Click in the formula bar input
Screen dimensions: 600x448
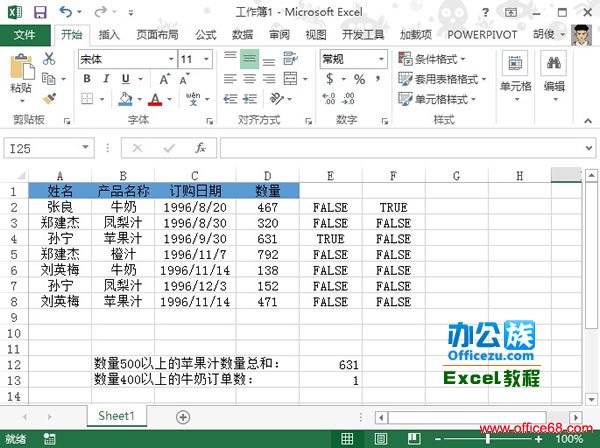tap(402, 148)
